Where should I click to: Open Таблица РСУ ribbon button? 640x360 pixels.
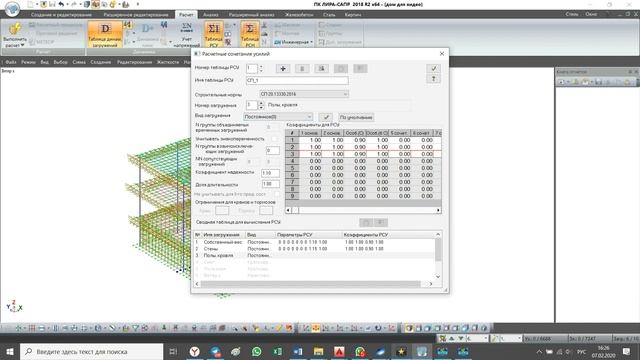tap(213, 35)
